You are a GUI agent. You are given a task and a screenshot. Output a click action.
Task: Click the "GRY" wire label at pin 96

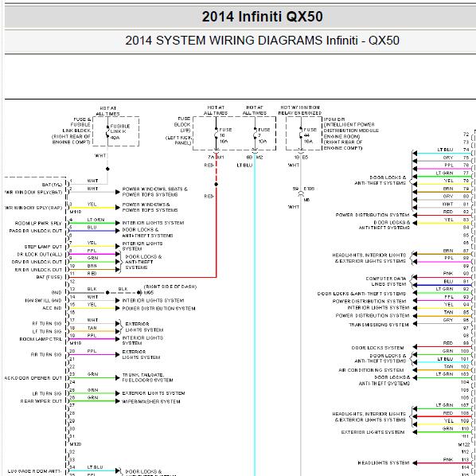point(448,320)
